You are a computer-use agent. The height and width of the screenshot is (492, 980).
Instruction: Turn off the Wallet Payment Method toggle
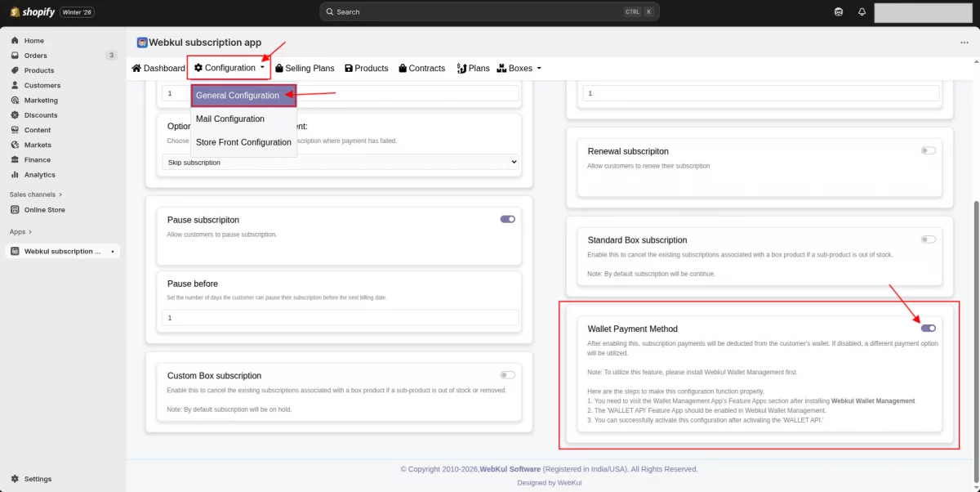tap(928, 328)
